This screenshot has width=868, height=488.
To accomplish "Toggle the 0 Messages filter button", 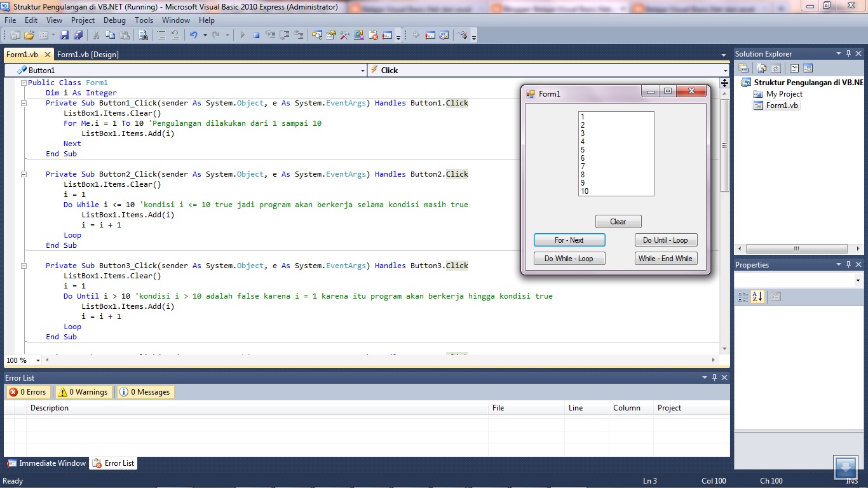I will [146, 392].
